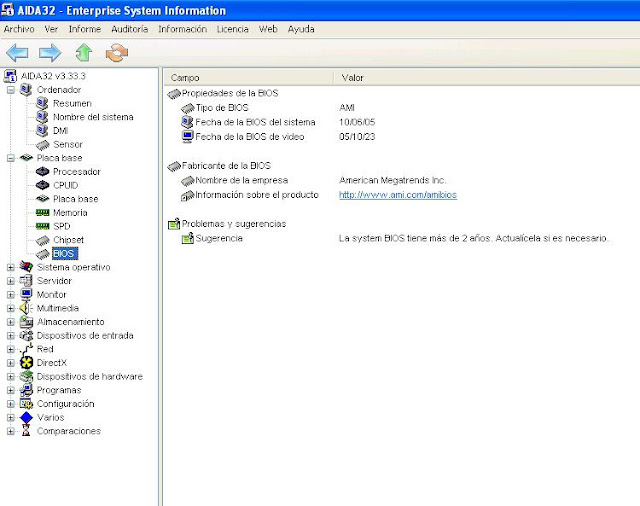
Task: Click the Campo column header
Action: click(x=248, y=78)
